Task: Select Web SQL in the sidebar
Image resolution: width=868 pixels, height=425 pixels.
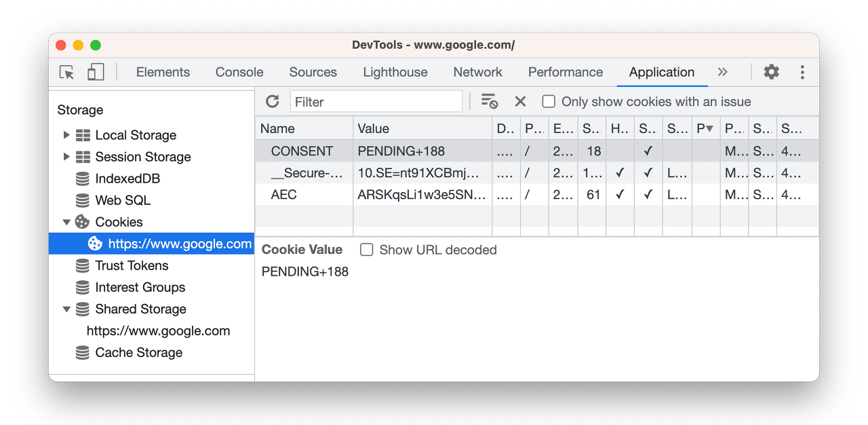Action: [123, 200]
